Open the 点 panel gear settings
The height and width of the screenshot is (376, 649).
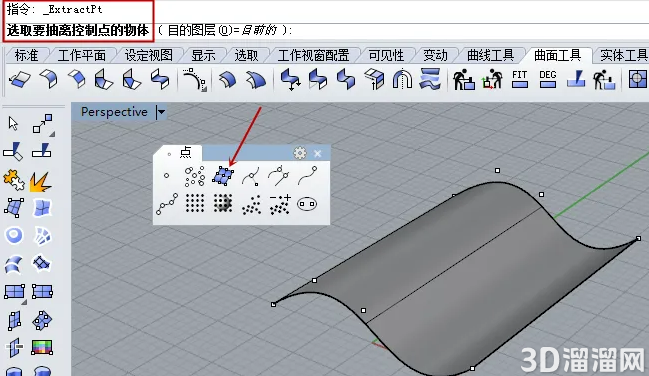[x=300, y=153]
